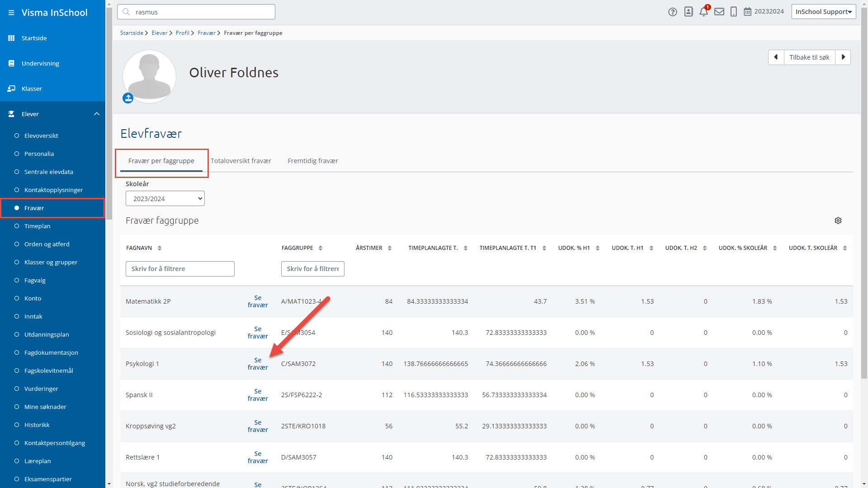Viewport: 868px width, 488px height.
Task: Open the Skoleår 2023/2024 dropdown
Action: (165, 198)
